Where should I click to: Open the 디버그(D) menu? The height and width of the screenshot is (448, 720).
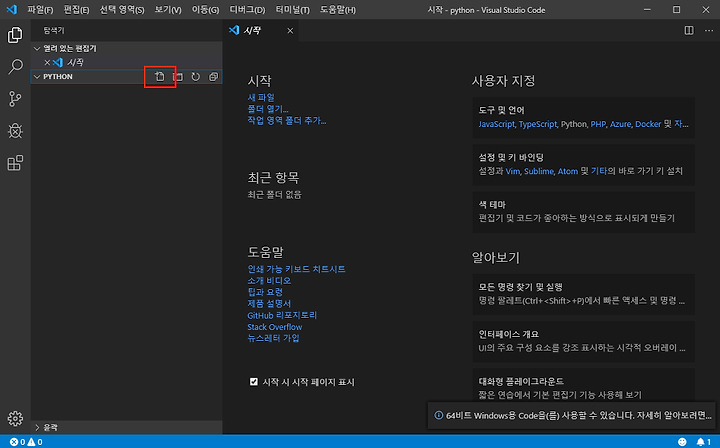click(x=247, y=10)
